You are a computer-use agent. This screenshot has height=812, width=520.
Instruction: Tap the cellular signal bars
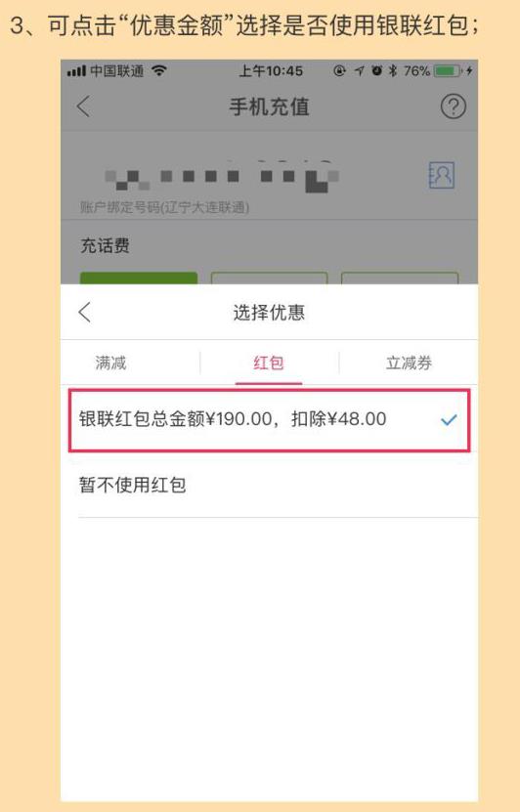pos(76,71)
